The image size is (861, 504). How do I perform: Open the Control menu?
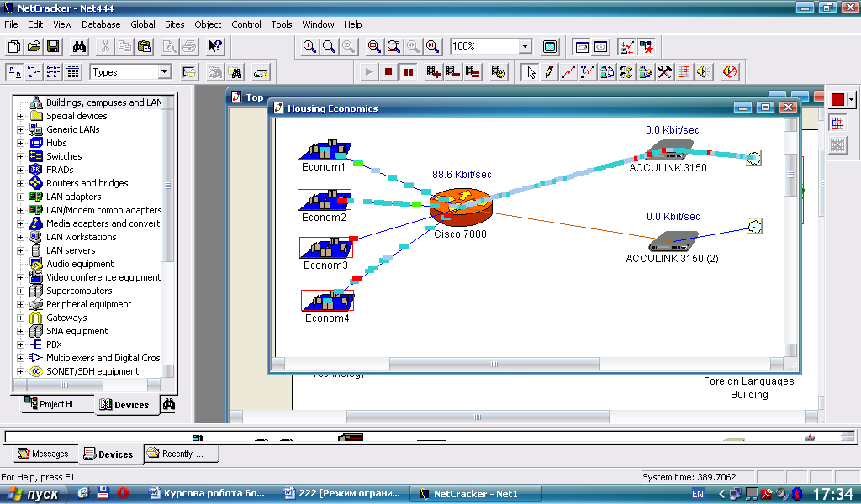(x=246, y=24)
